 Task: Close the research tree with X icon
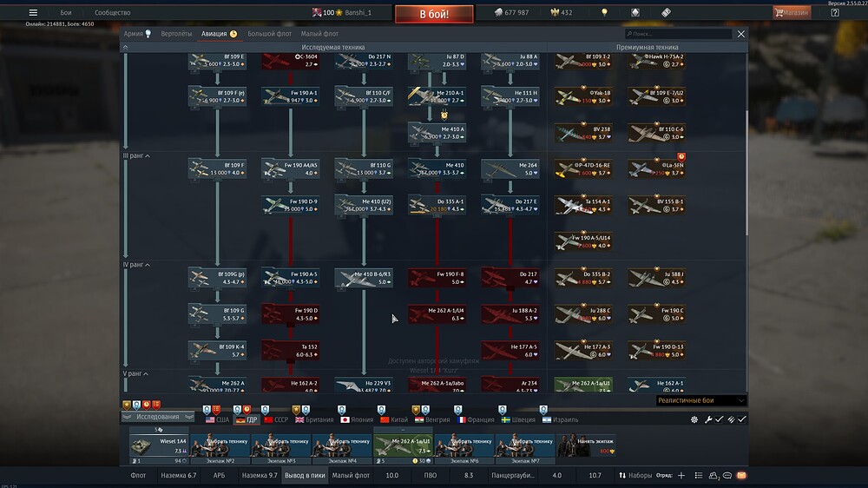point(740,34)
